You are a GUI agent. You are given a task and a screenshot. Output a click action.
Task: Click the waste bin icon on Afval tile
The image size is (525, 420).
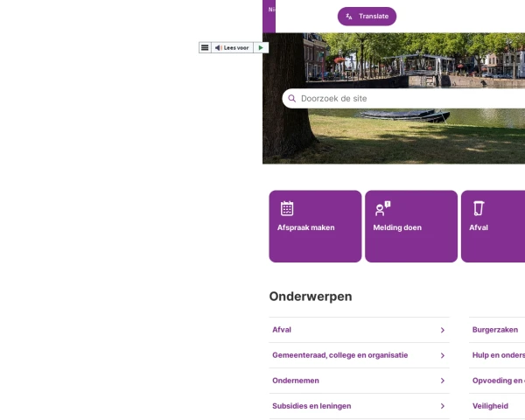pyautogui.click(x=479, y=208)
